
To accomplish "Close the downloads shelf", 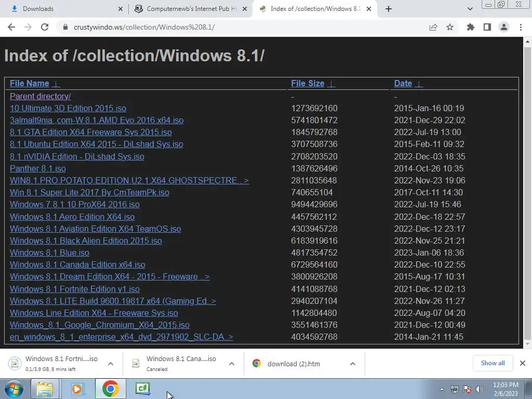I will click(x=523, y=363).
